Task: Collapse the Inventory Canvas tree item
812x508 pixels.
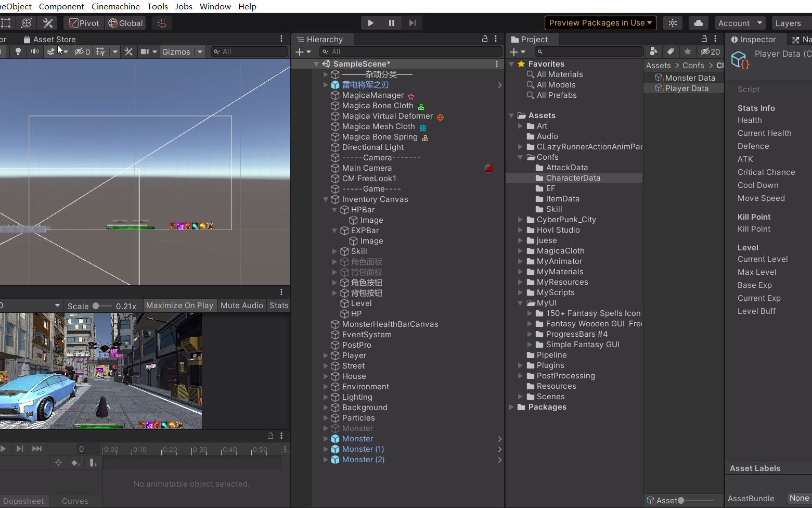Action: click(326, 199)
